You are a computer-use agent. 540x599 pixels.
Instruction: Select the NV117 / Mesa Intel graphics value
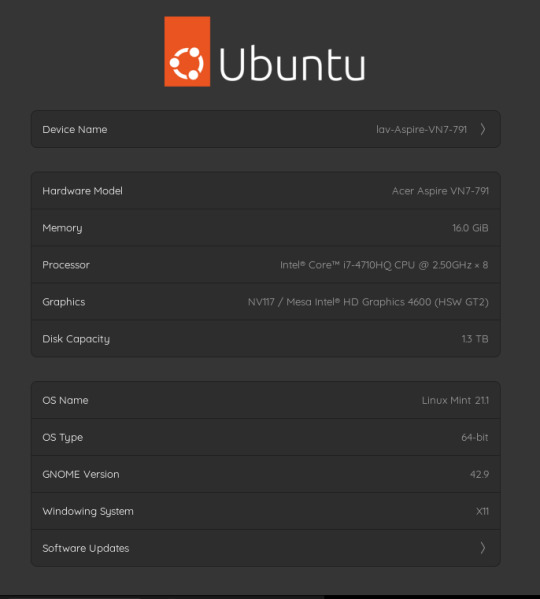368,302
